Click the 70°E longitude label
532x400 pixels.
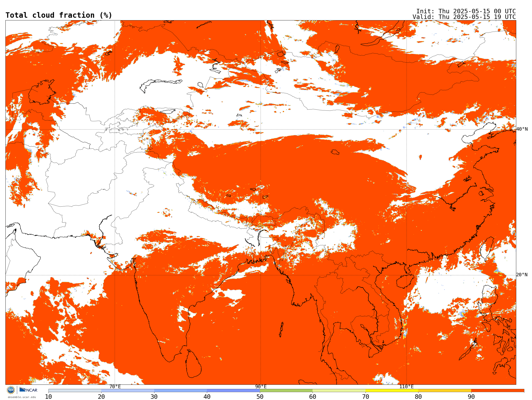pyautogui.click(x=115, y=387)
